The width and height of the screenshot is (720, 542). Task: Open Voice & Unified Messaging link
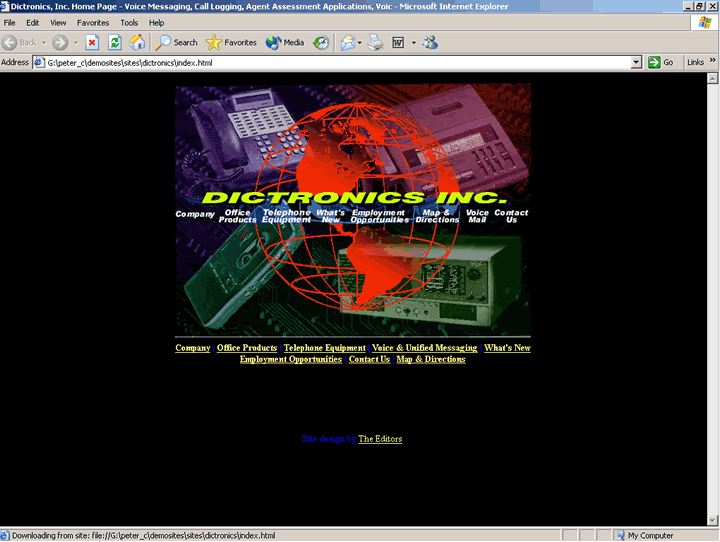424,348
